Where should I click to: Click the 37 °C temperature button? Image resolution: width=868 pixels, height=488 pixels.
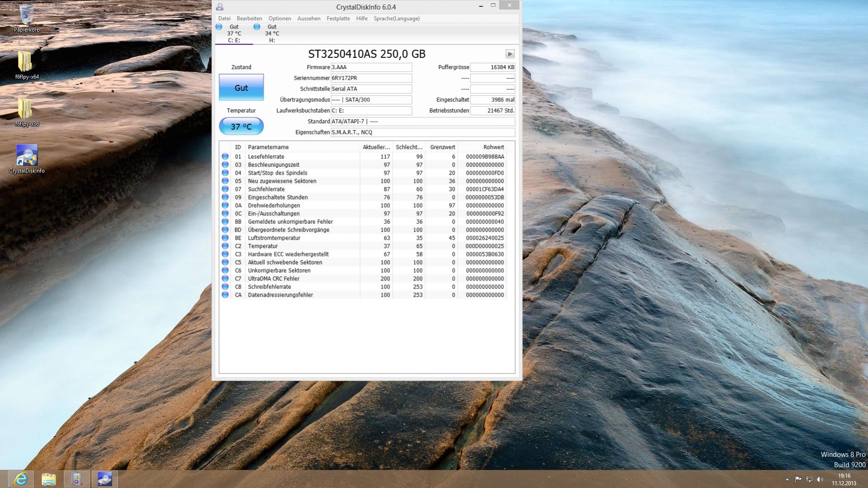tap(241, 126)
